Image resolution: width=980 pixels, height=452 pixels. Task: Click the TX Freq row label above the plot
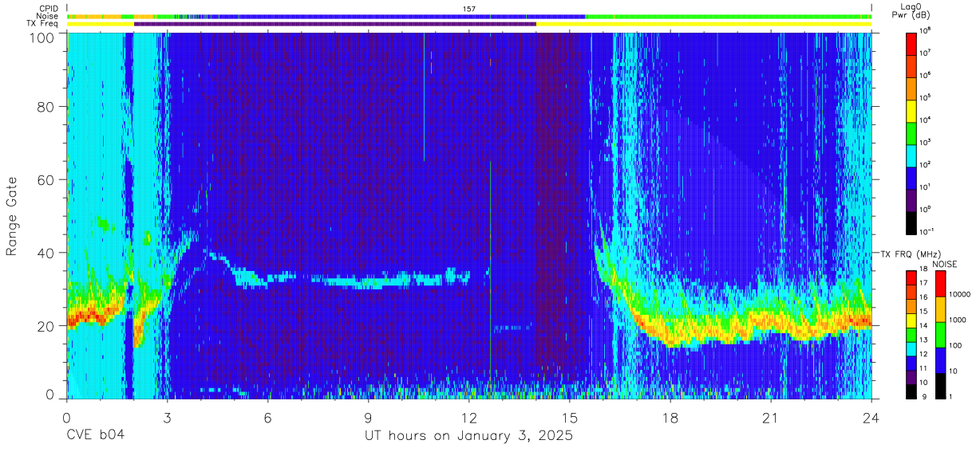point(43,24)
